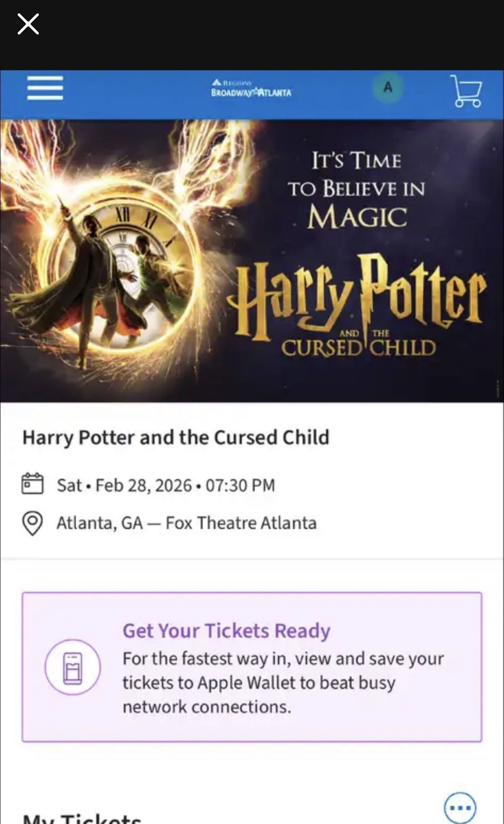Tap the Fox Theatre Atlanta venue text
The width and height of the screenshot is (504, 824).
[x=241, y=523]
